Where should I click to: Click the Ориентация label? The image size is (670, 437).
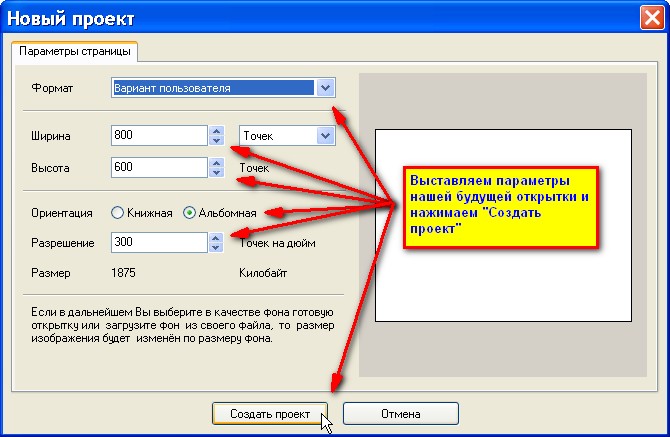point(62,213)
